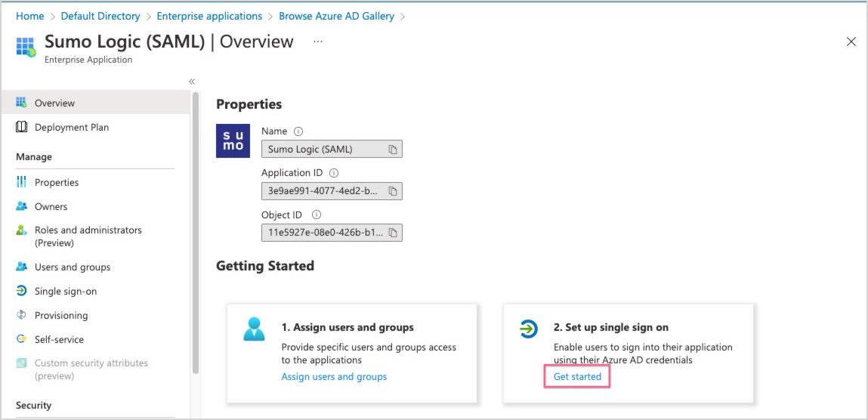The width and height of the screenshot is (868, 420).
Task: Click the Set up single sign on icon
Action: pos(528,329)
